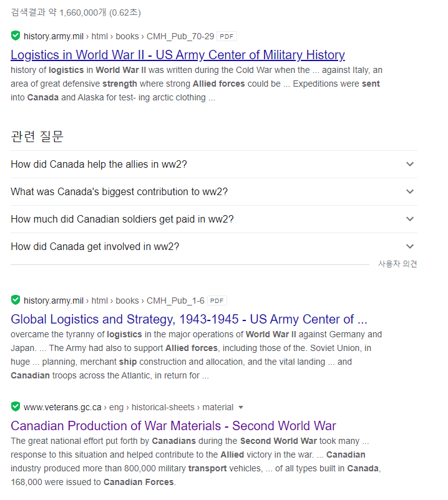The height and width of the screenshot is (500, 448).
Task: Click snippet text starting 'The great national effort'
Action: (x=196, y=461)
